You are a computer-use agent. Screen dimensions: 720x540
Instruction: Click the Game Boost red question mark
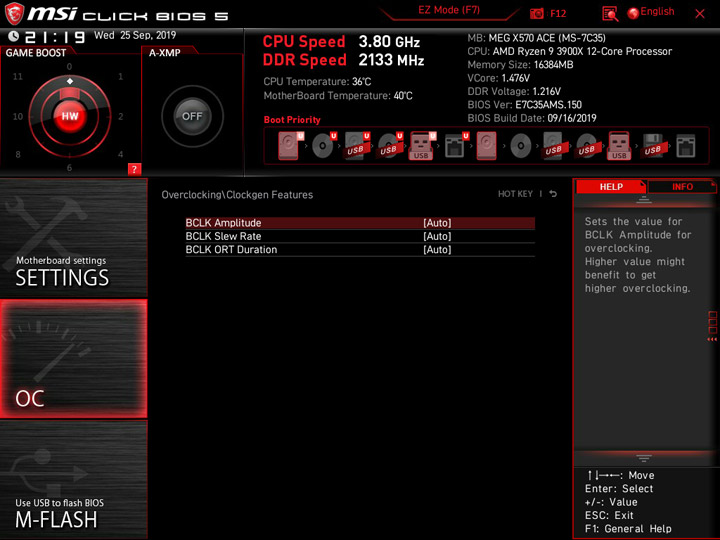tap(134, 169)
